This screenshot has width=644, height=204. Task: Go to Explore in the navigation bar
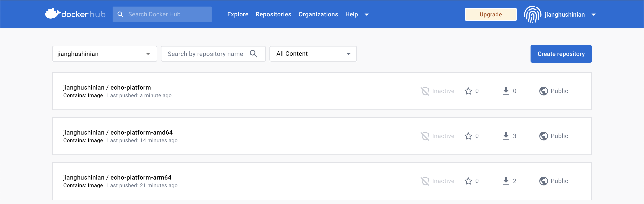(237, 14)
